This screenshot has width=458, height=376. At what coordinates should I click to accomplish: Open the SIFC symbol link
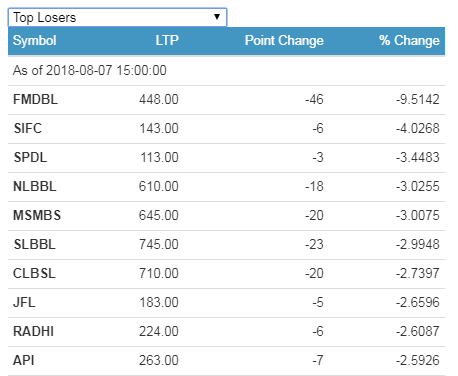pyautogui.click(x=28, y=128)
